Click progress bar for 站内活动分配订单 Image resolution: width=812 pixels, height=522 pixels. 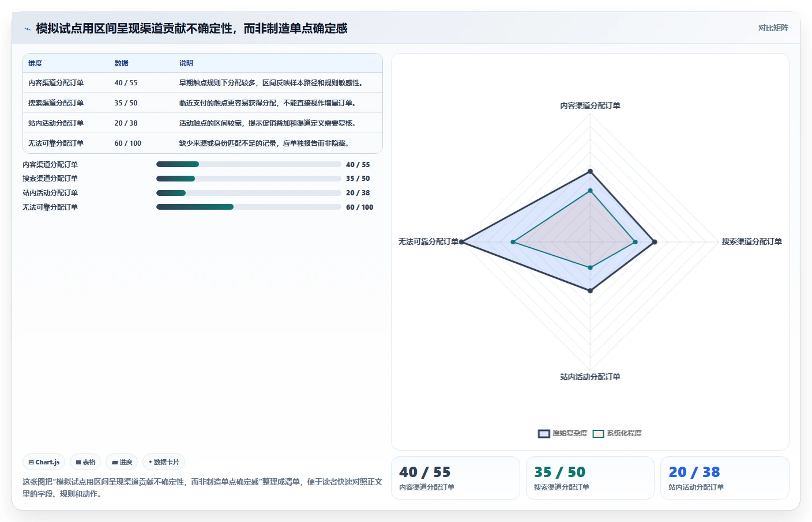tap(249, 193)
